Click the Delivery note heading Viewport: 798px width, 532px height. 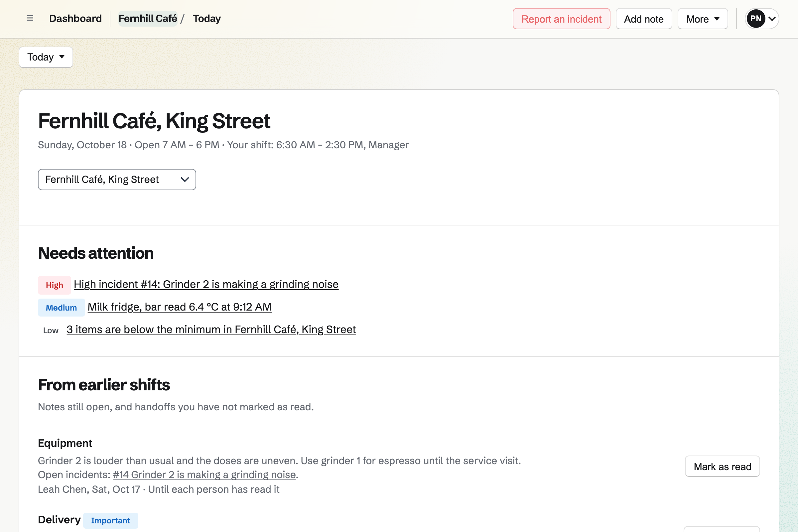point(60,520)
